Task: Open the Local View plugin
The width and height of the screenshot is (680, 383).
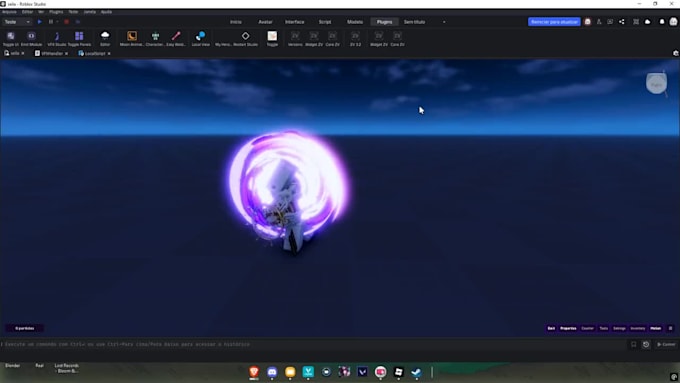Action: coord(200,38)
